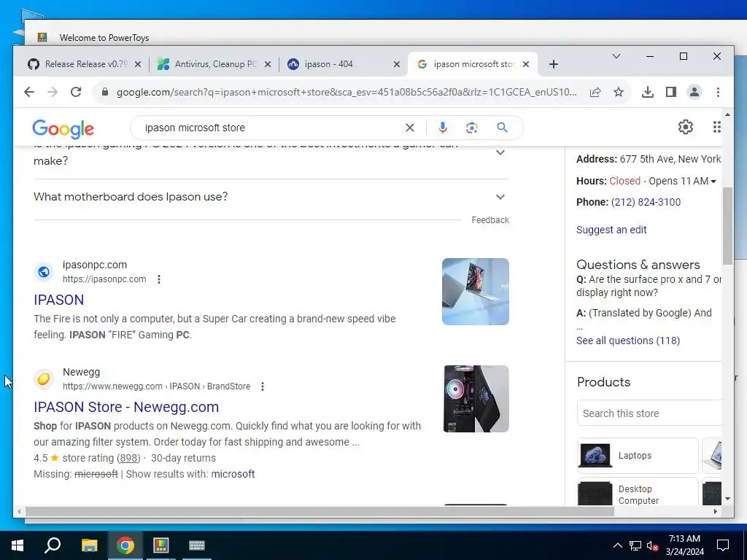Call phone number (212) 824-3100

point(646,202)
